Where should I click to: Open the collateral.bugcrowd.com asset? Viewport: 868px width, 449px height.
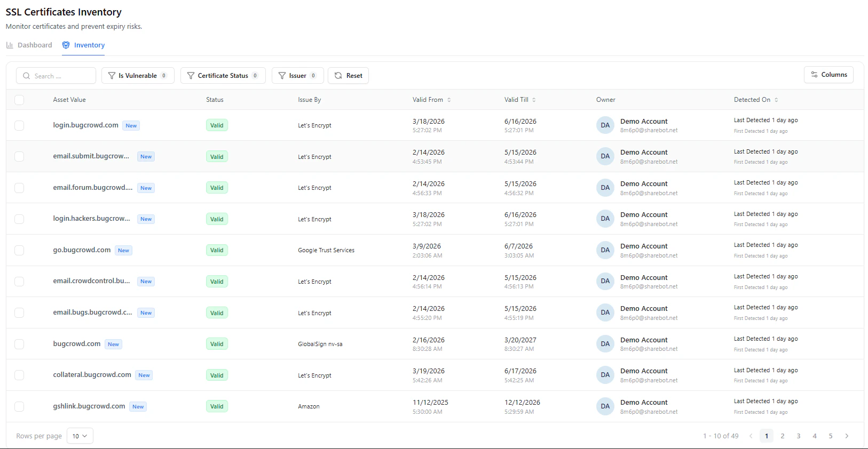tap(92, 375)
